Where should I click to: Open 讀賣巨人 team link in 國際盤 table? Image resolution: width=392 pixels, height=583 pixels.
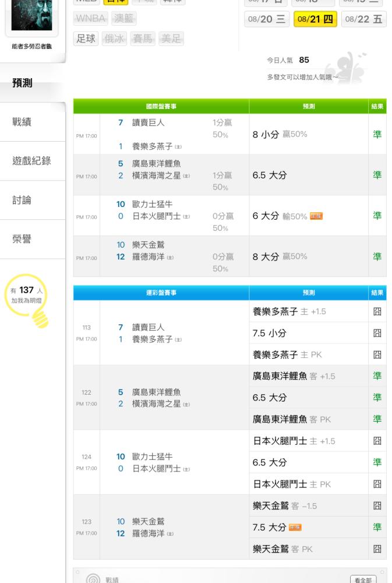tap(149, 122)
